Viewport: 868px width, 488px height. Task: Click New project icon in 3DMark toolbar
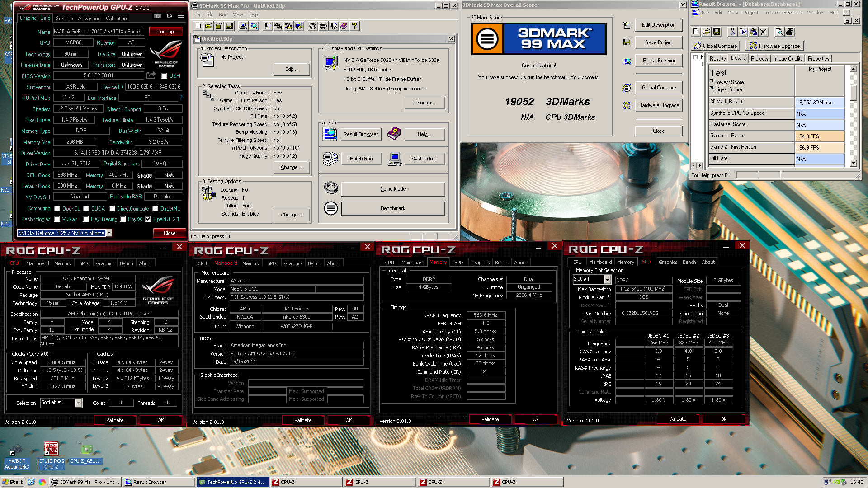(198, 26)
